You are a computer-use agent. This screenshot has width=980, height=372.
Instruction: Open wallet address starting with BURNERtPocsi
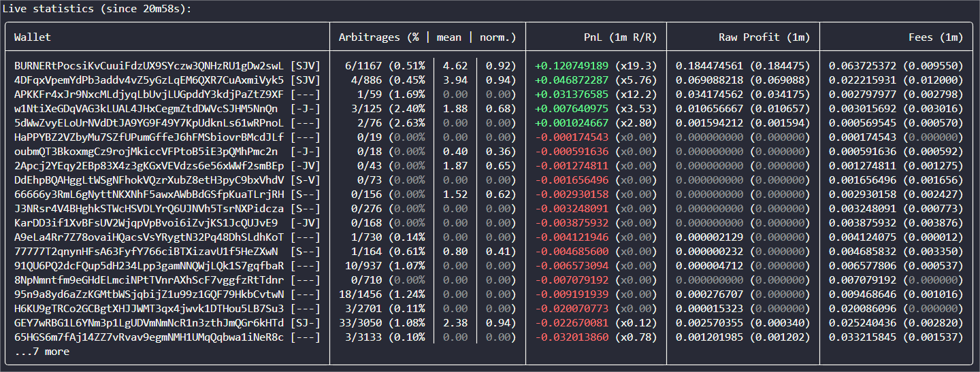tap(148, 66)
